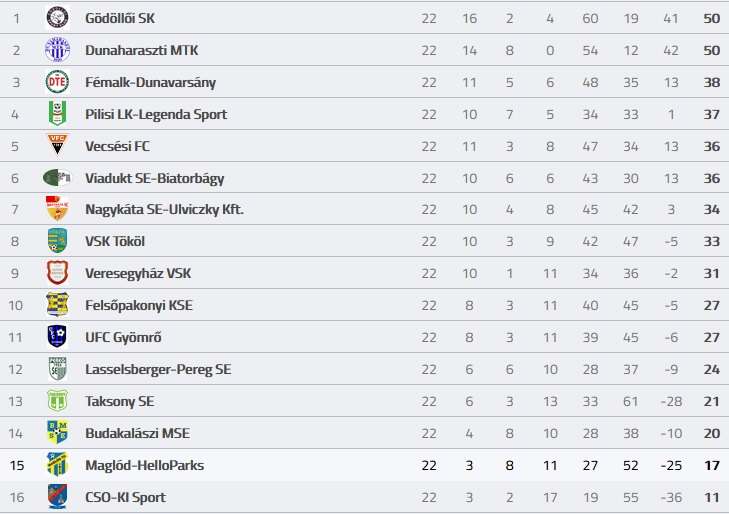This screenshot has height=514, width=729.
Task: Click the Veresegyház VSK red crest
Action: tap(57, 273)
